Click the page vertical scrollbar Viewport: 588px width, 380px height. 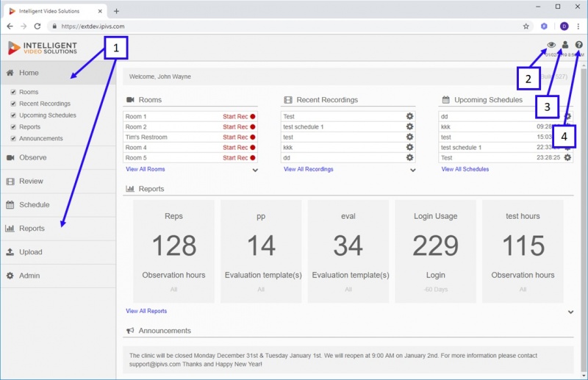coord(584,221)
